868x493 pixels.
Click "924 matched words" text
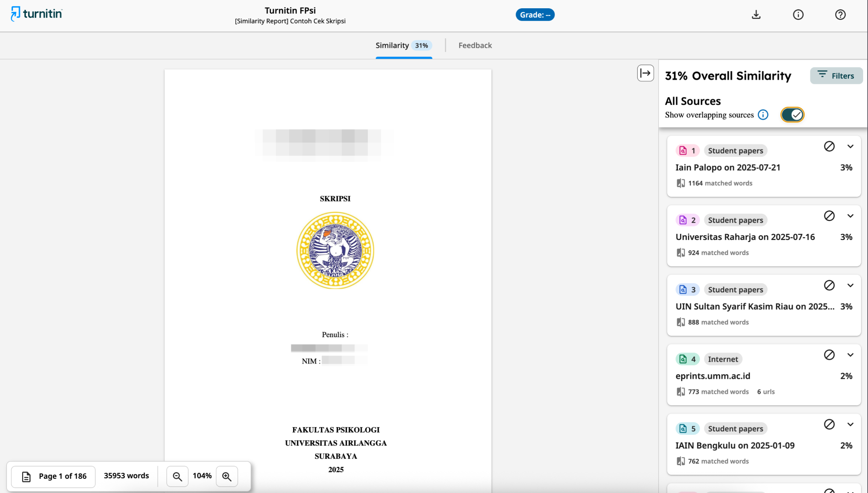click(718, 252)
